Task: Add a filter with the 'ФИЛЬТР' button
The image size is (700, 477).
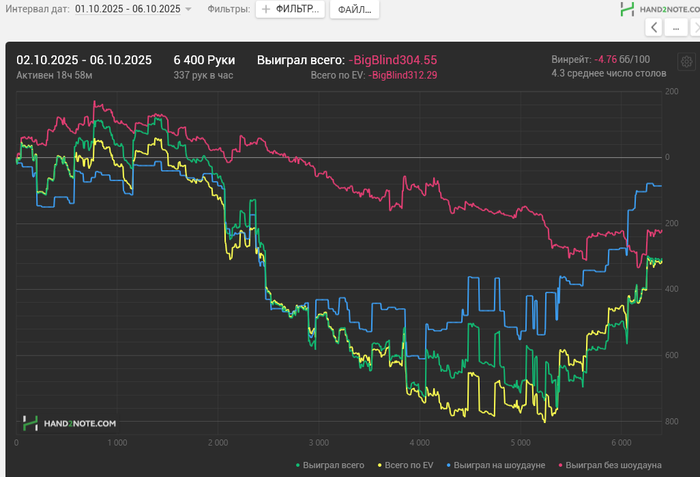Action: 290,9
